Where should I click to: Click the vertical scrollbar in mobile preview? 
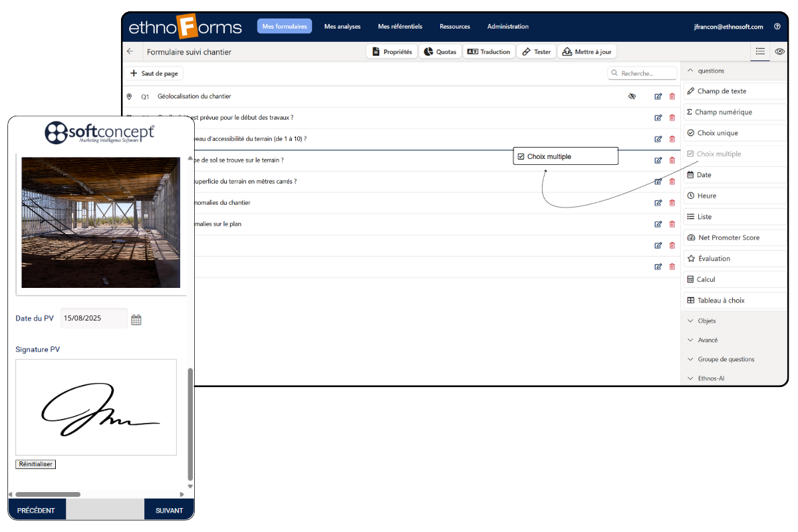click(190, 423)
